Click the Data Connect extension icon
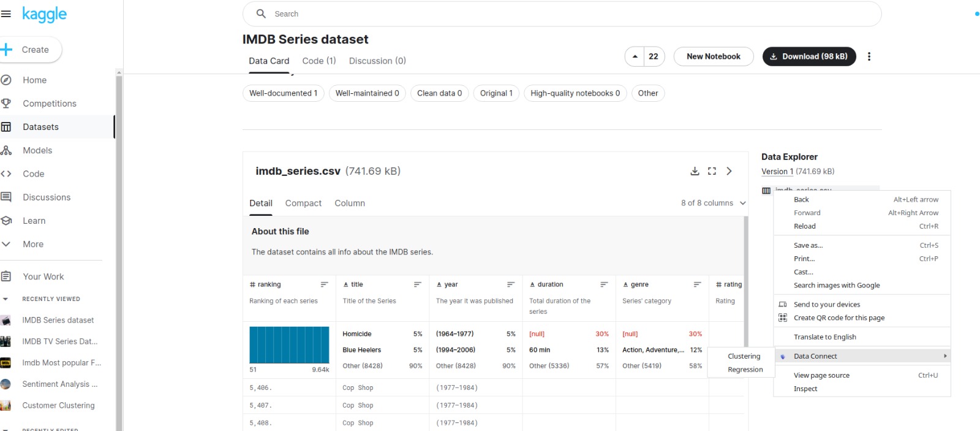980x431 pixels. [x=783, y=356]
